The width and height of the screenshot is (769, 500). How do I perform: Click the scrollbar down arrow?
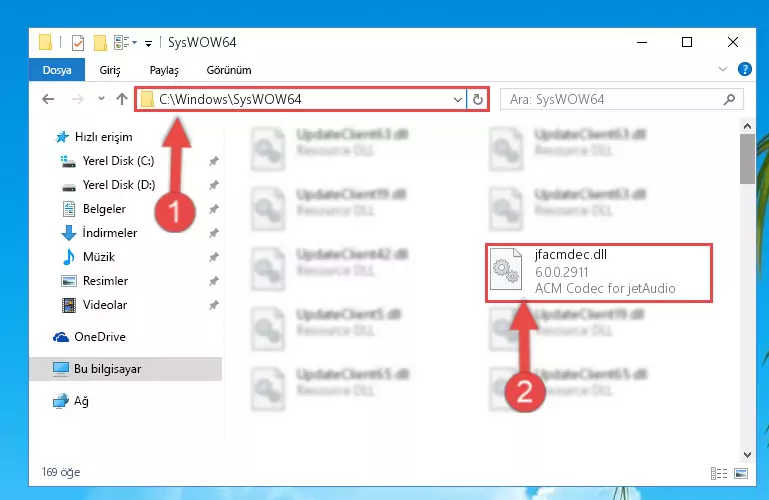pyautogui.click(x=747, y=454)
